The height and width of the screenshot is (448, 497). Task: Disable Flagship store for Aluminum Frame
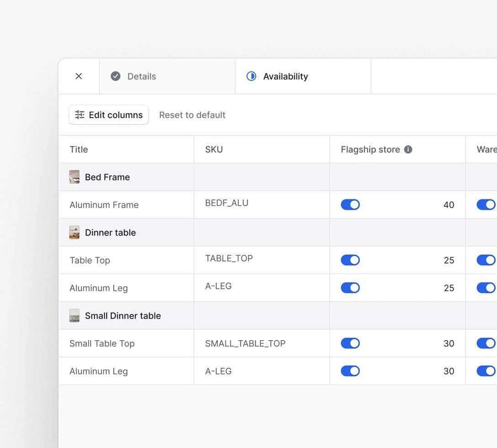(350, 205)
